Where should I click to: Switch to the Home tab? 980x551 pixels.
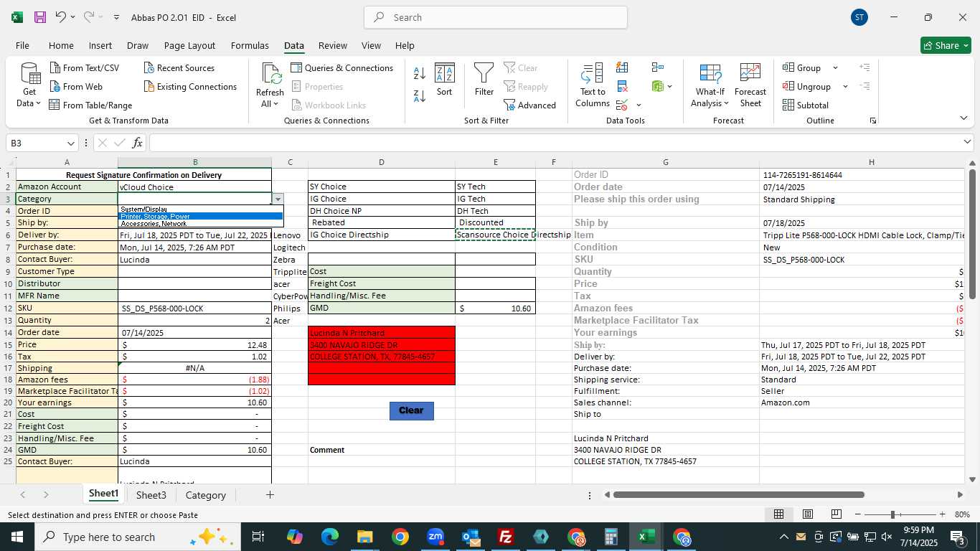coord(61,45)
